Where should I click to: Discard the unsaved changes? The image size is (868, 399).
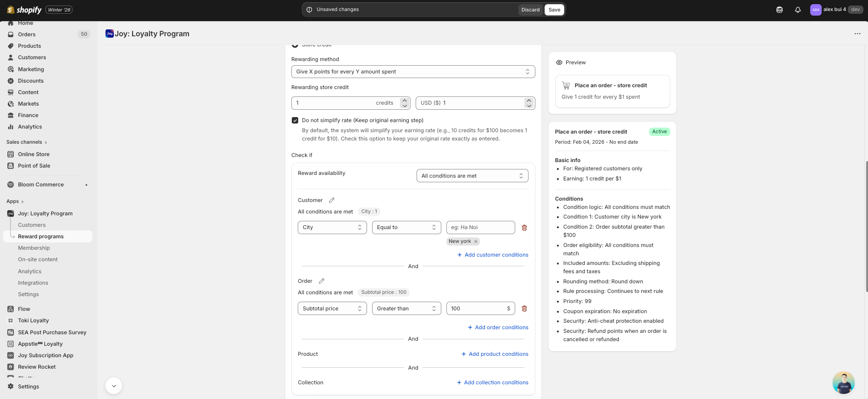530,10
